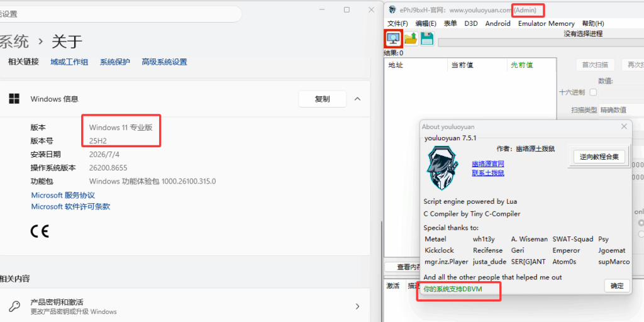Open the D3D menu

click(x=470, y=23)
